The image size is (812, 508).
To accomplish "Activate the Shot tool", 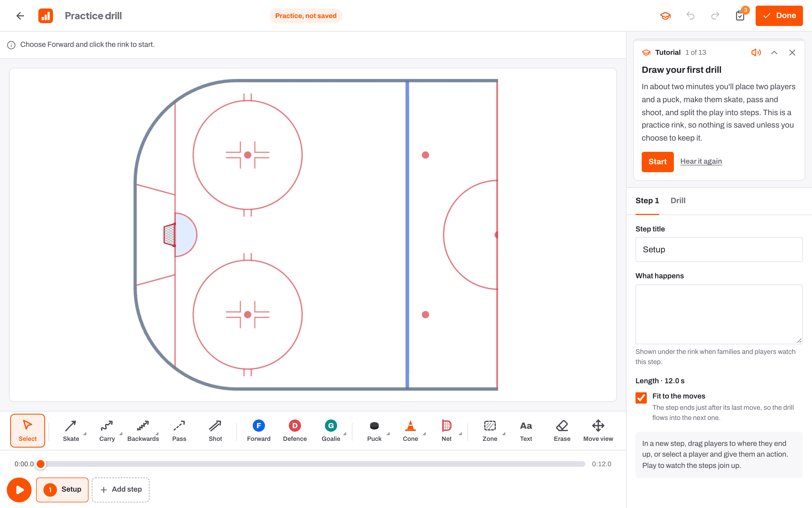I will (x=215, y=430).
